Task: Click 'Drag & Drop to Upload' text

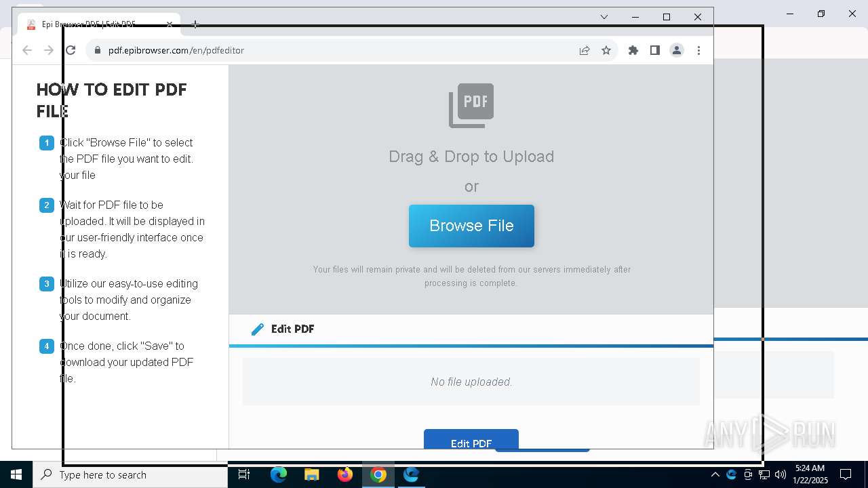Action: (471, 157)
